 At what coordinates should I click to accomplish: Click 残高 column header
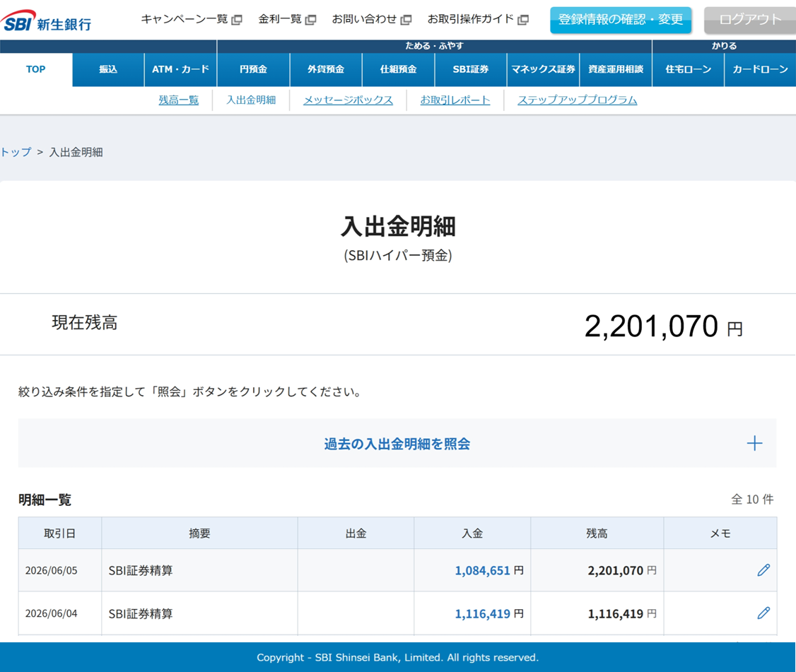click(x=597, y=534)
